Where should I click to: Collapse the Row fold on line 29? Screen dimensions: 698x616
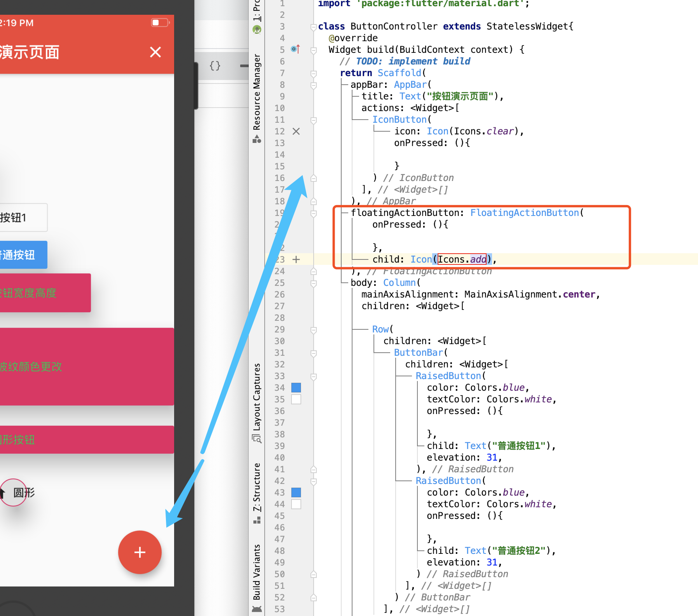pos(314,330)
